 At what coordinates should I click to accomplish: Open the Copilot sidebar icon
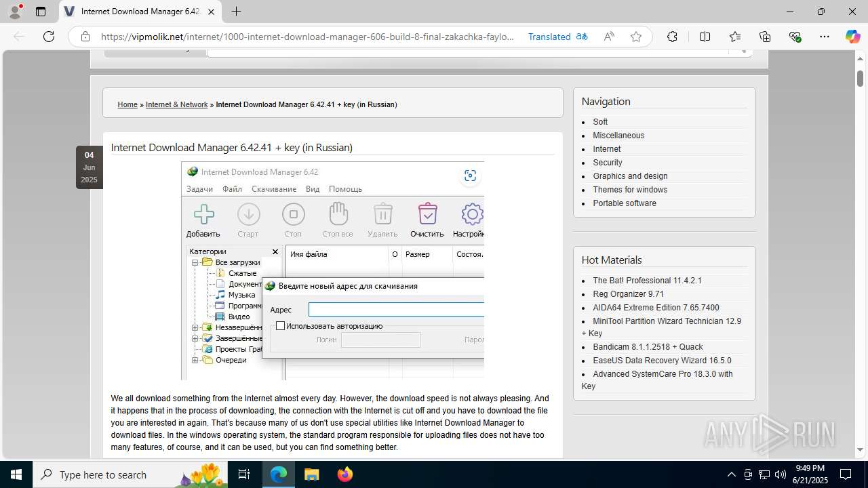852,37
